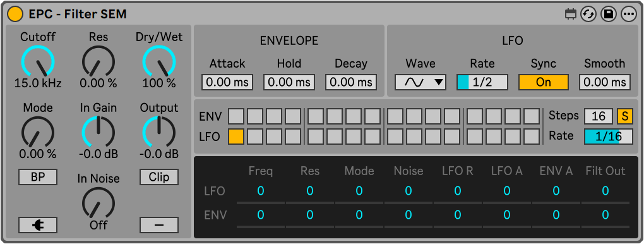Click the Cutoff 15.0 kHz value text
644x244 pixels.
38,83
